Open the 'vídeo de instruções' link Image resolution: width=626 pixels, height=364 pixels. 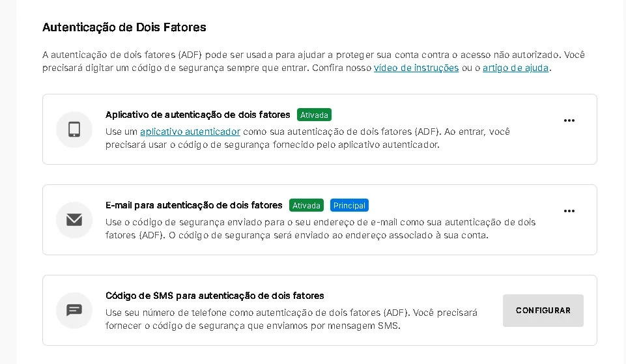pyautogui.click(x=416, y=68)
